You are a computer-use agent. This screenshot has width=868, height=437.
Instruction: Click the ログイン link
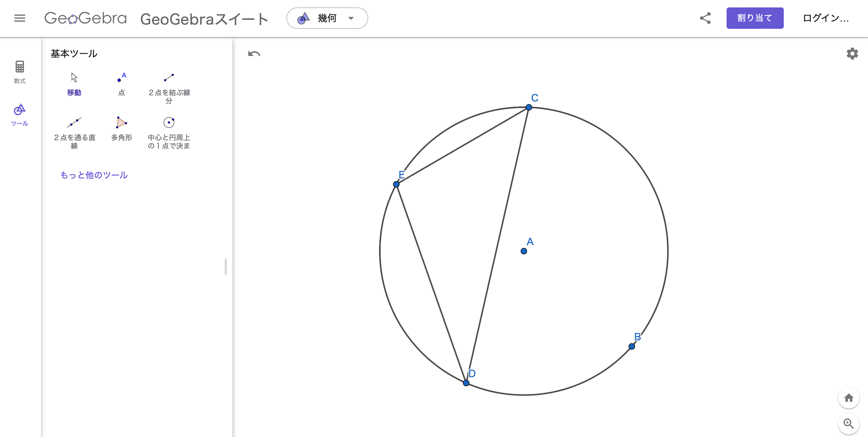tap(825, 18)
